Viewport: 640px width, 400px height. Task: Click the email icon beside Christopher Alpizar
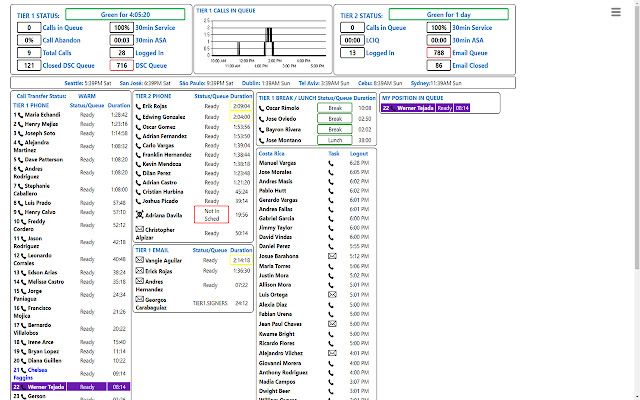pos(140,230)
